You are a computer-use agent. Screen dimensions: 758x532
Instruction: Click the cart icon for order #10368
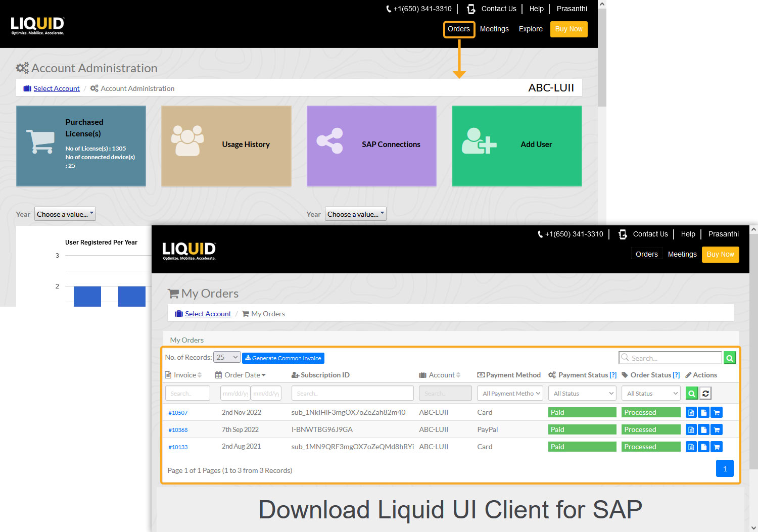716,429
